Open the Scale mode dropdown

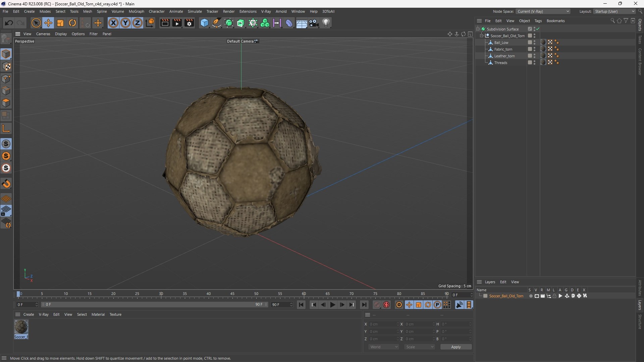coord(419,347)
